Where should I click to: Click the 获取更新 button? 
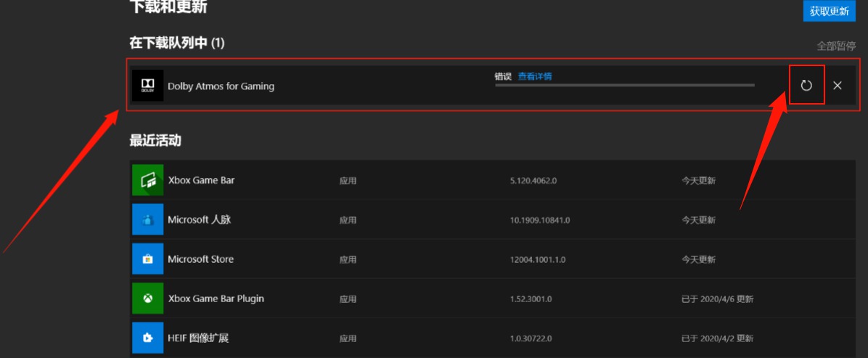point(829,10)
